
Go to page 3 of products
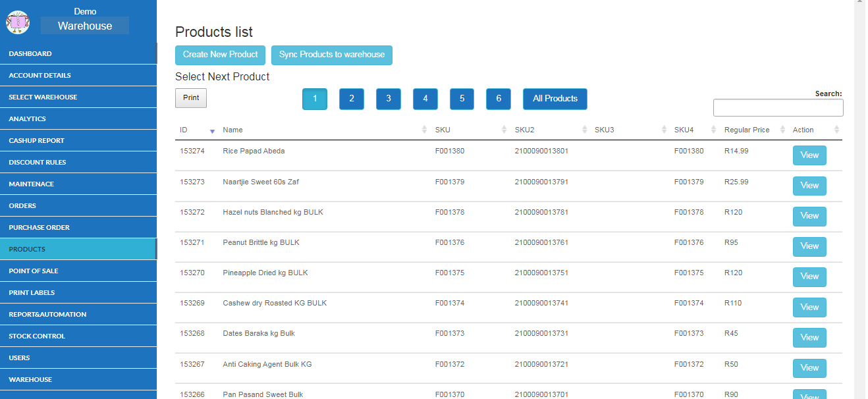pos(389,99)
